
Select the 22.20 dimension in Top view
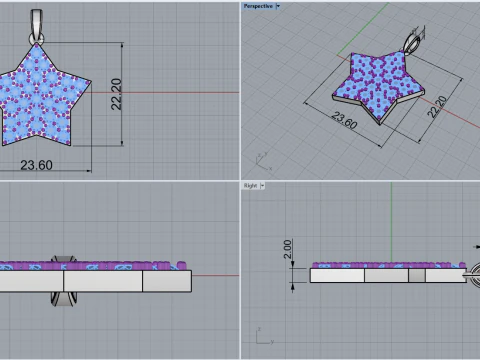point(116,94)
